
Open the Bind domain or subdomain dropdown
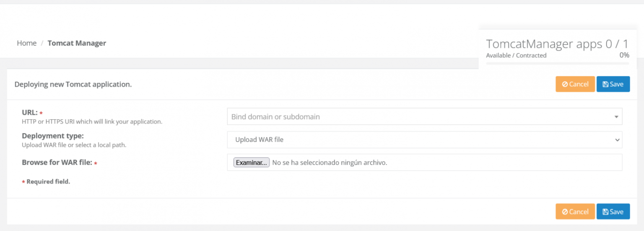pos(419,117)
